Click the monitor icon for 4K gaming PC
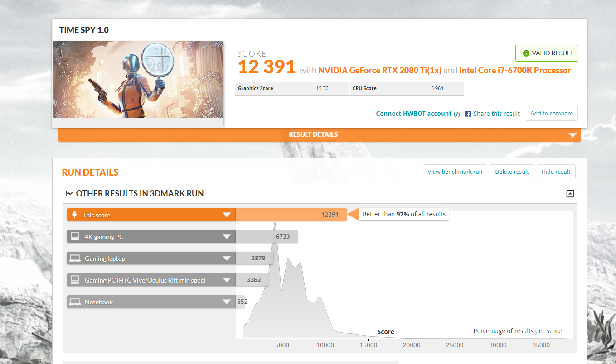The image size is (616, 364). click(x=75, y=237)
